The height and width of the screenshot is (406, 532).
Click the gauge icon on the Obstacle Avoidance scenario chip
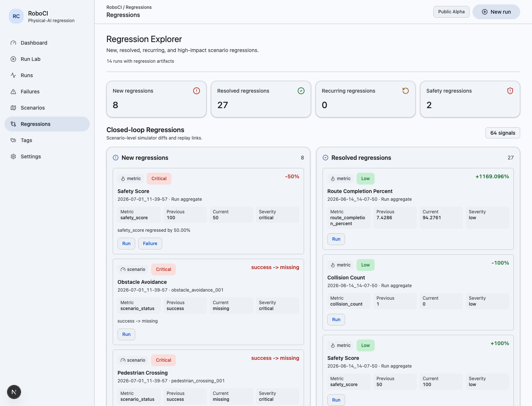tap(123, 269)
